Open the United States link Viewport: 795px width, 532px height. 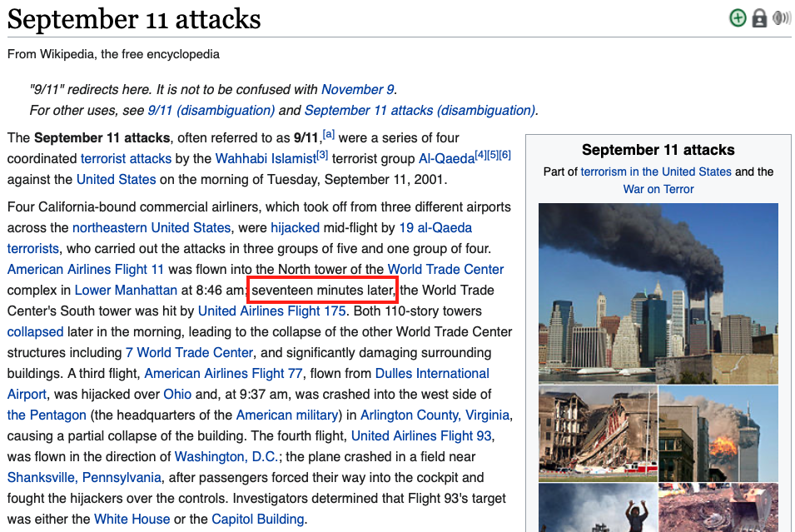click(116, 179)
